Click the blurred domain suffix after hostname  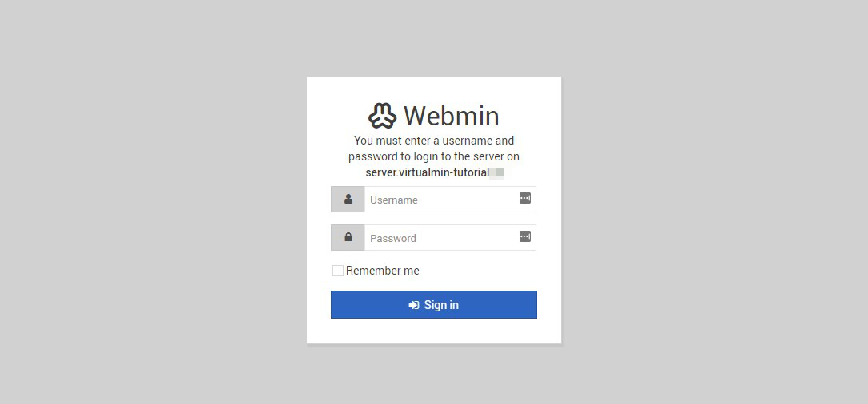tap(496, 172)
